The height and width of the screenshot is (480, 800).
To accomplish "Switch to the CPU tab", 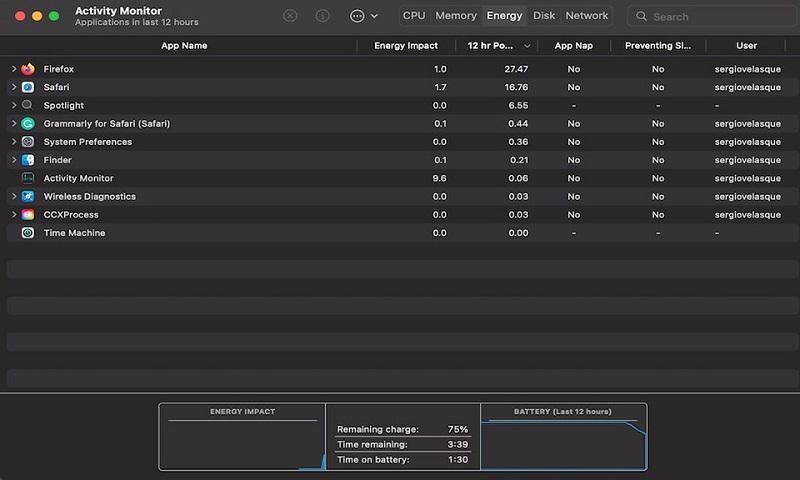I will [414, 16].
